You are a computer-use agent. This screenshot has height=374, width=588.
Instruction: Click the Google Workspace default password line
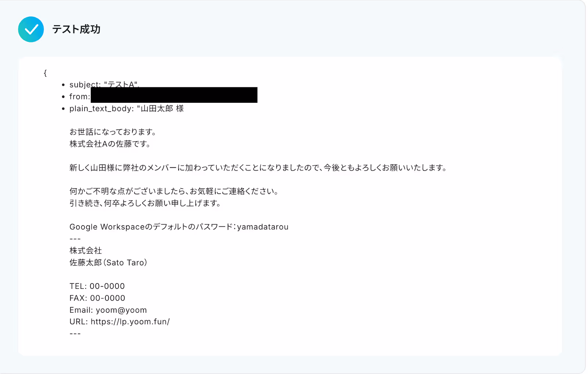179,227
